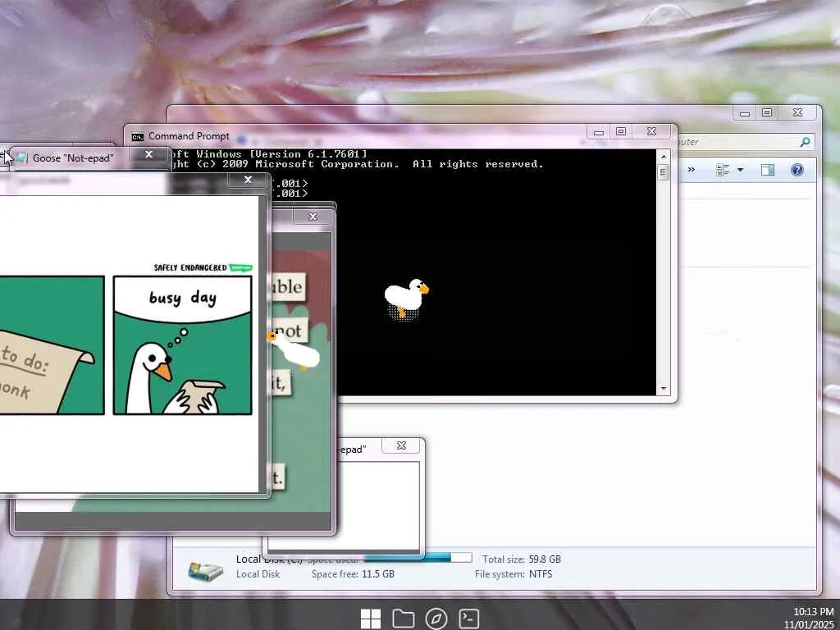
Task: Expand the Explorer toolbar overflow chevron
Action: click(x=691, y=170)
